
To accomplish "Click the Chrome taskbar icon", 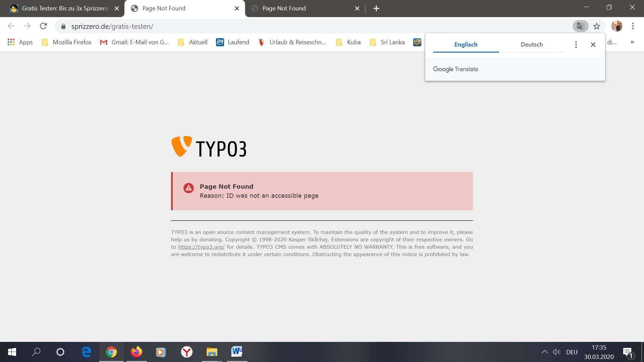I will (x=111, y=352).
